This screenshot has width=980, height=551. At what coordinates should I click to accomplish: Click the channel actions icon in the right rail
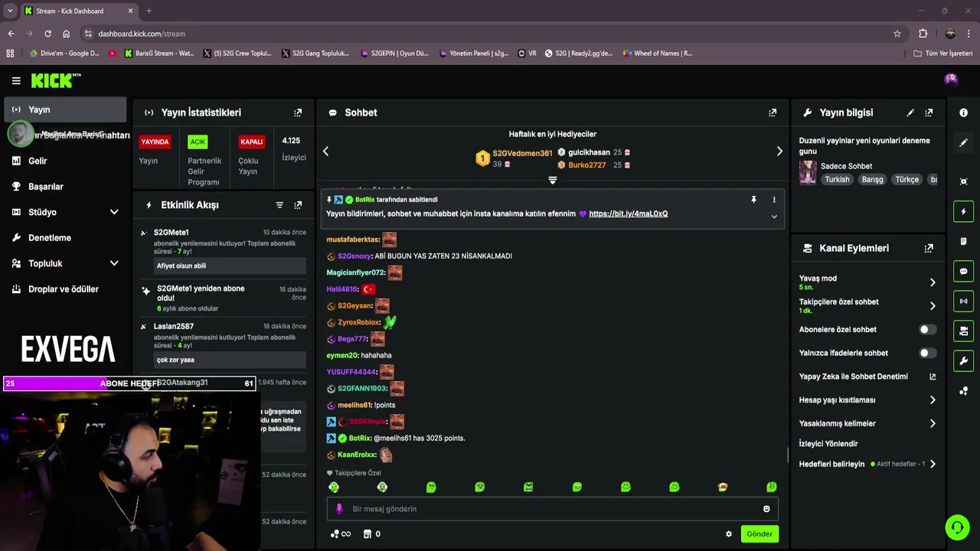tap(963, 331)
